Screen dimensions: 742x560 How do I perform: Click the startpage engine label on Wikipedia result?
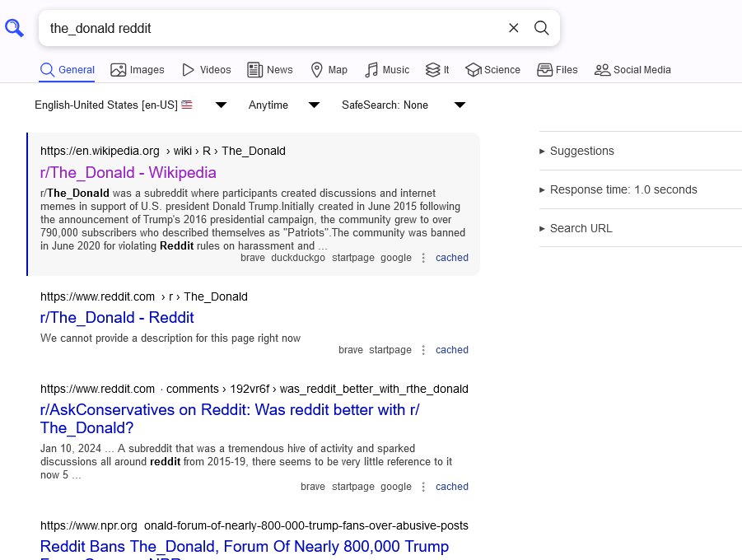353,258
